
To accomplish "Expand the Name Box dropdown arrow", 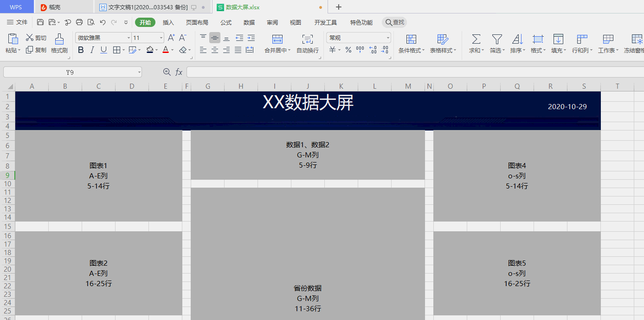I will click(x=139, y=72).
